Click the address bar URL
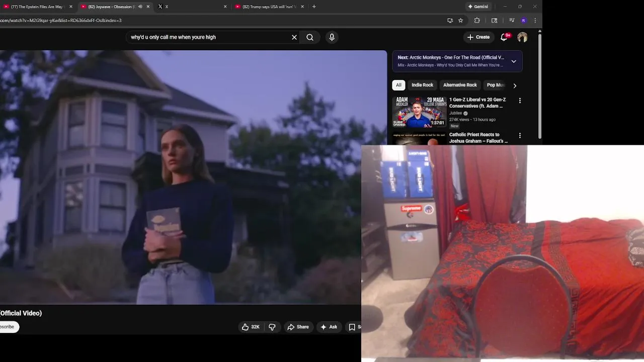The width and height of the screenshot is (644, 362). (x=61, y=21)
